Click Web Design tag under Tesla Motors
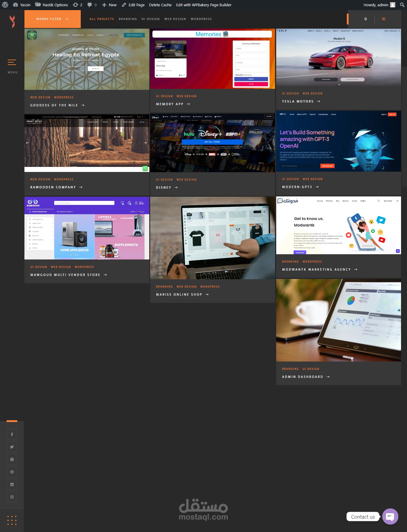The image size is (407, 532). (x=313, y=94)
